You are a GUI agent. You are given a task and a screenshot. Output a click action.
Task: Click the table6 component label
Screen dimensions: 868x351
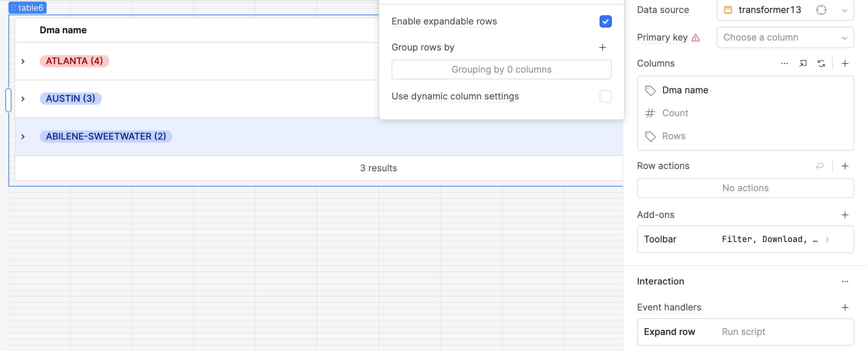(x=28, y=8)
